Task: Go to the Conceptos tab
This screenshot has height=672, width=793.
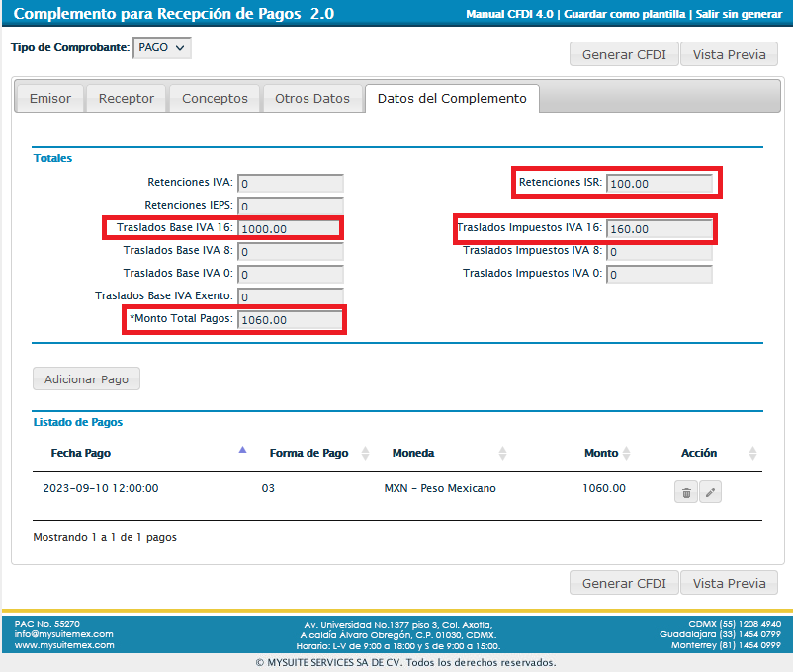Action: point(215,99)
